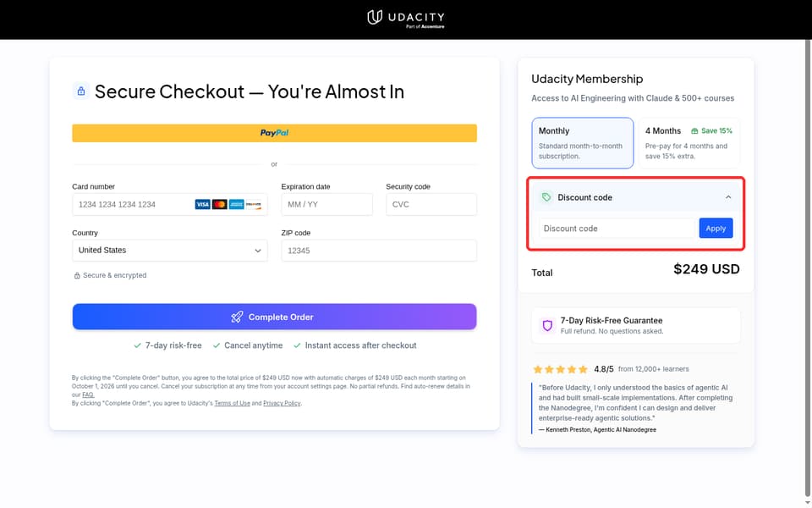Click the five-star rating stars

[560, 369]
